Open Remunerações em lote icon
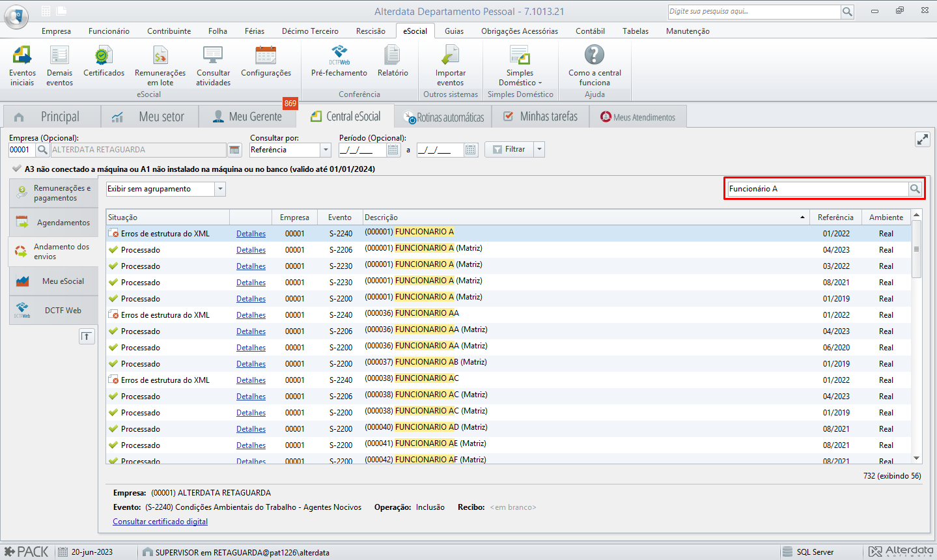Image resolution: width=937 pixels, height=560 pixels. coord(160,65)
